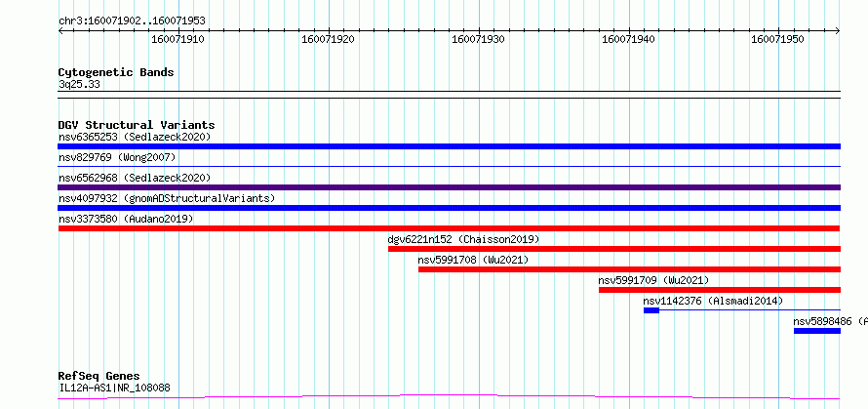Open the nsv1142376 (Alsmadi2014) label
Image resolution: width=868 pixels, height=409 pixels.
pos(713,301)
